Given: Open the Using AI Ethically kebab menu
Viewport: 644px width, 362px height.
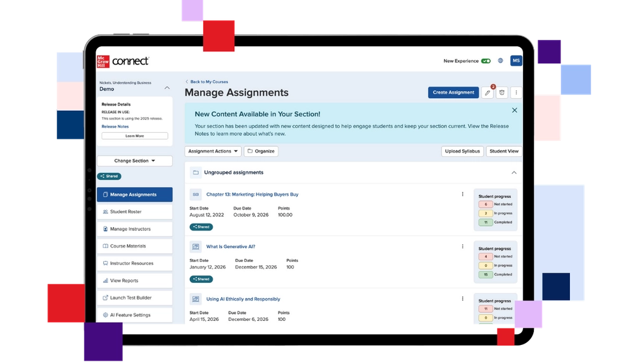Looking at the screenshot, I should pos(462,299).
